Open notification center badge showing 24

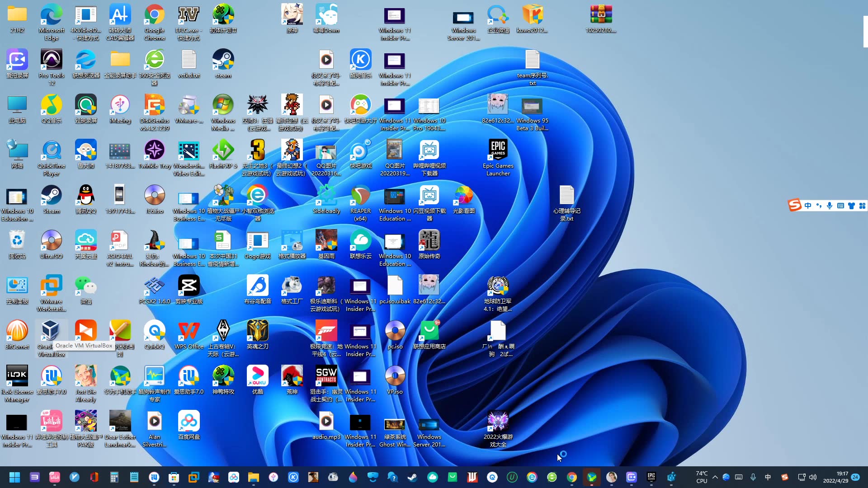(855, 477)
